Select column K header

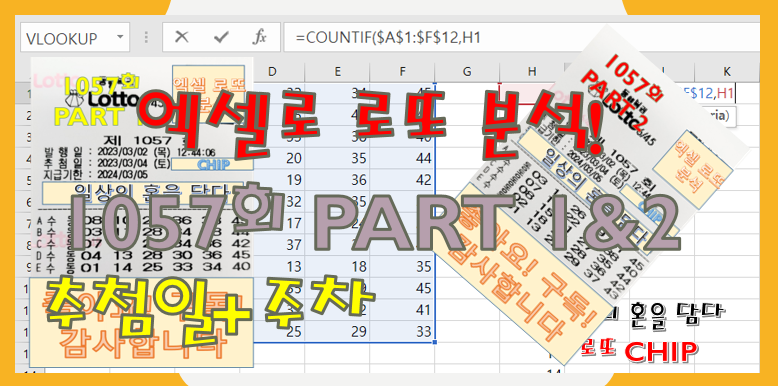pos(726,72)
